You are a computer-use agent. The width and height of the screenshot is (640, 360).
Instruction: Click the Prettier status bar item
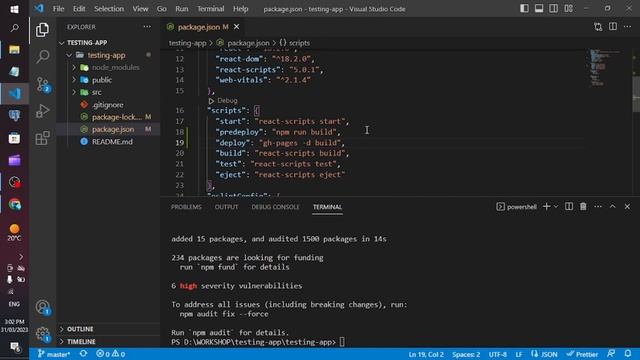(582, 354)
